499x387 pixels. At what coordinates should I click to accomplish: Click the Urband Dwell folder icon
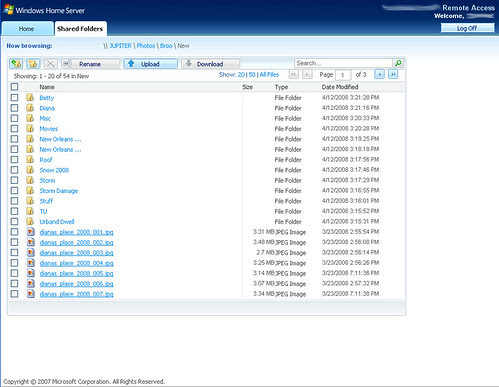[30, 221]
